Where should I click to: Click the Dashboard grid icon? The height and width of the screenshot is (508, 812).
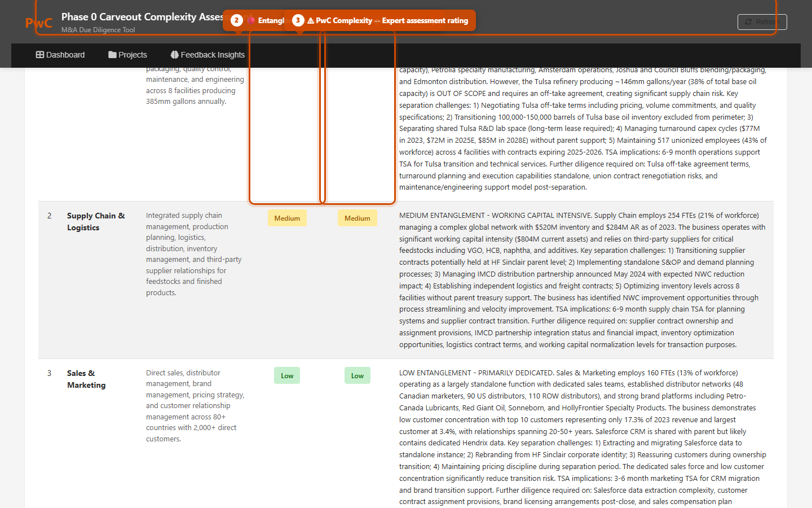(40, 55)
